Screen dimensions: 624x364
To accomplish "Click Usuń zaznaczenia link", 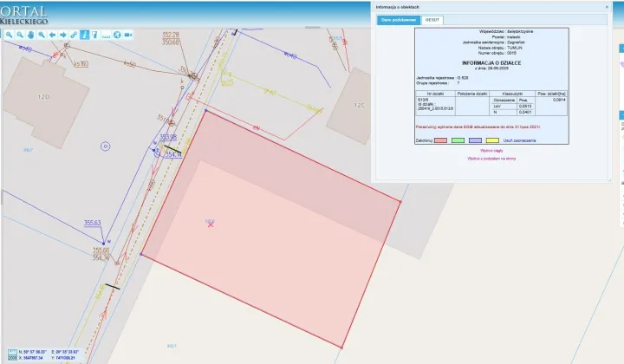I will pyautogui.click(x=519, y=140).
